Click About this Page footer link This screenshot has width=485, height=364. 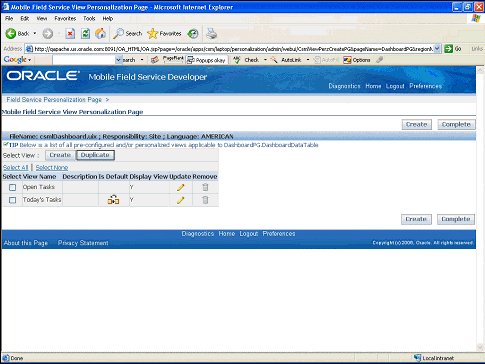tap(26, 243)
